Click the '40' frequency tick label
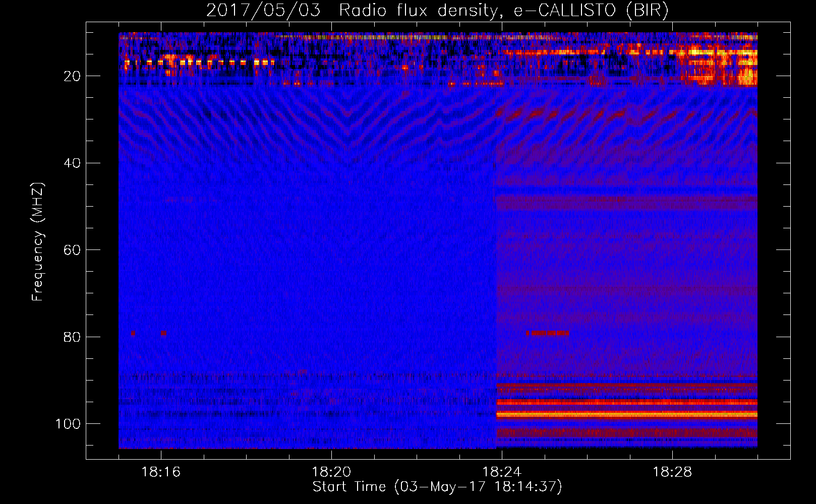Screen dimensions: 816x504 (x=72, y=163)
